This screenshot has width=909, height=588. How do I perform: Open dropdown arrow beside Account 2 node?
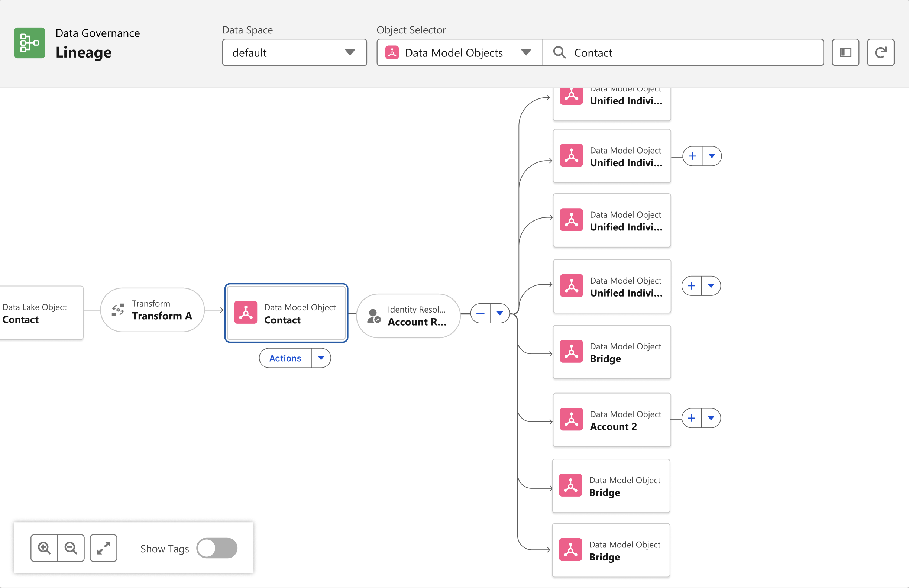click(711, 418)
